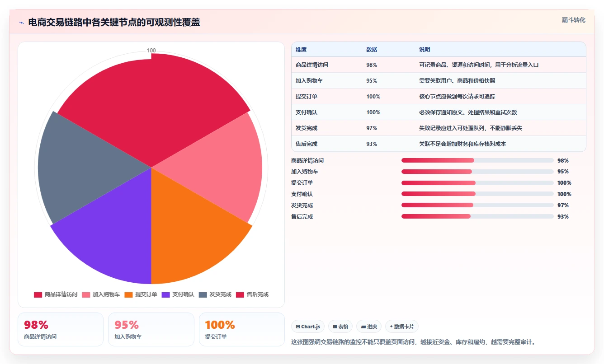The image size is (604, 364).
Task: Click the 97% value in the table
Action: 372,128
